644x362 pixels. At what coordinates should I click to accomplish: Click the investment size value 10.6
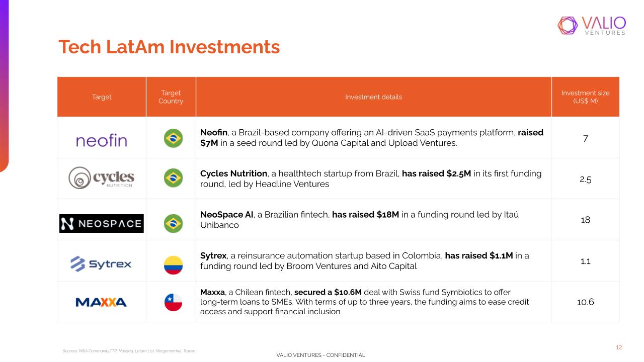[586, 302]
